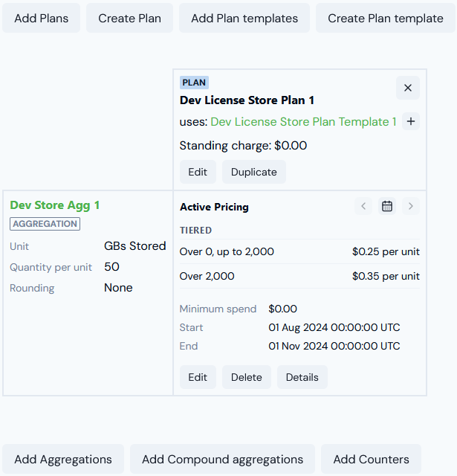Click Add Plans button
This screenshot has width=457, height=476.
[x=42, y=18]
